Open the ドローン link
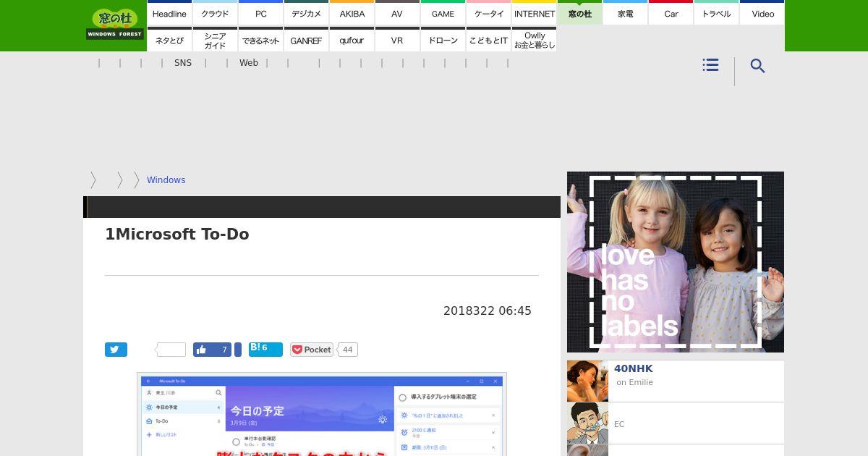This screenshot has width=868, height=456. click(443, 40)
